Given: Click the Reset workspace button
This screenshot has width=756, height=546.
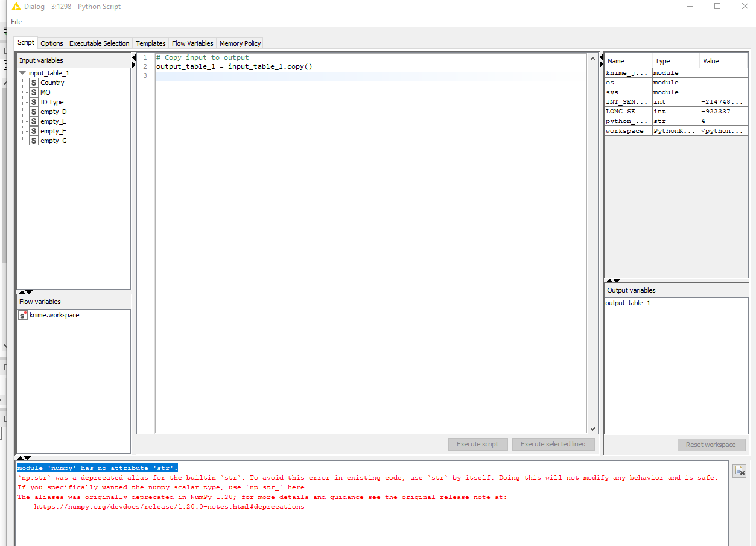Looking at the screenshot, I should (x=711, y=445).
